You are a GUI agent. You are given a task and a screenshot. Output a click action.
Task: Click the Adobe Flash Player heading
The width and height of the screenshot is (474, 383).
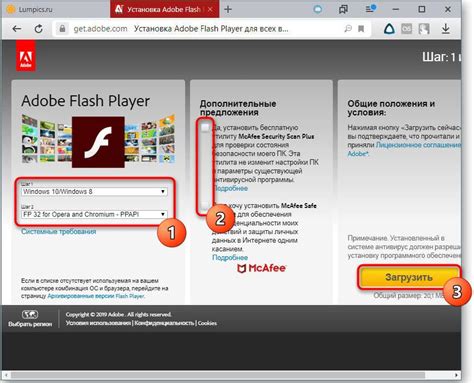(86, 101)
